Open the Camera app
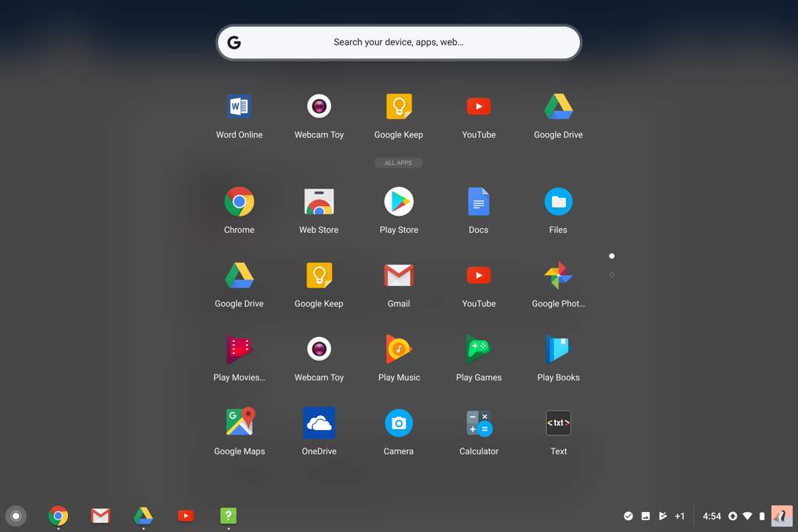The image size is (798, 532). click(399, 423)
